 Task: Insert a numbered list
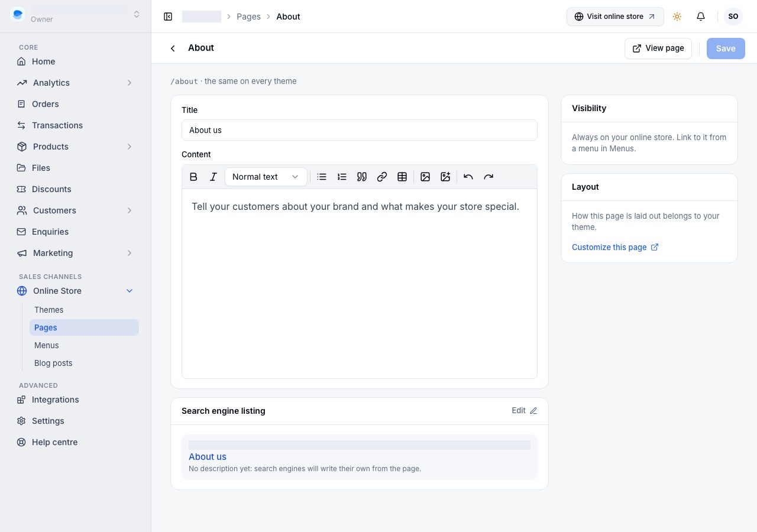342,177
